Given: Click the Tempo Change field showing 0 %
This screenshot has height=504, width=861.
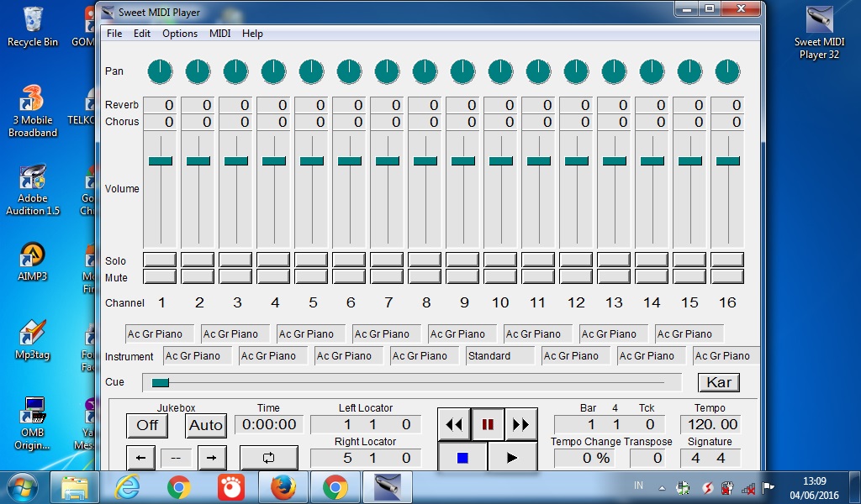Looking at the screenshot, I should [584, 458].
